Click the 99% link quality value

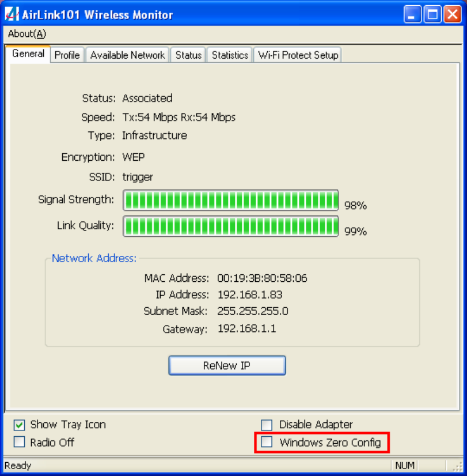point(355,232)
